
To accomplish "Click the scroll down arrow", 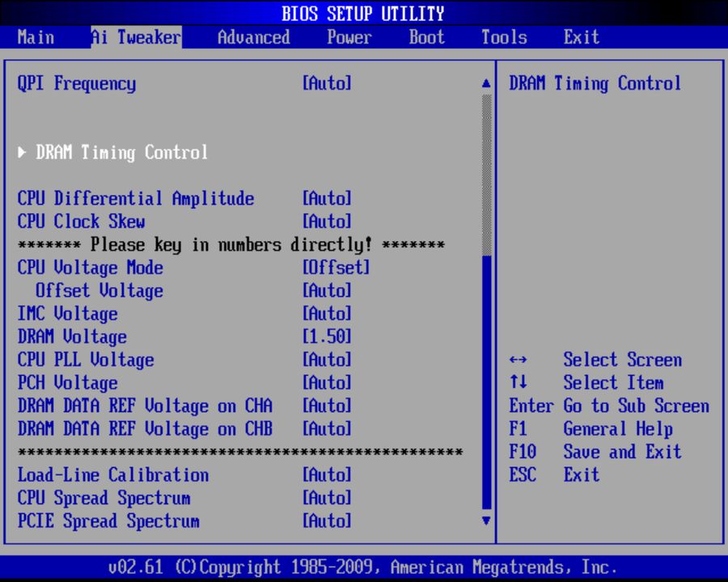I will [486, 521].
